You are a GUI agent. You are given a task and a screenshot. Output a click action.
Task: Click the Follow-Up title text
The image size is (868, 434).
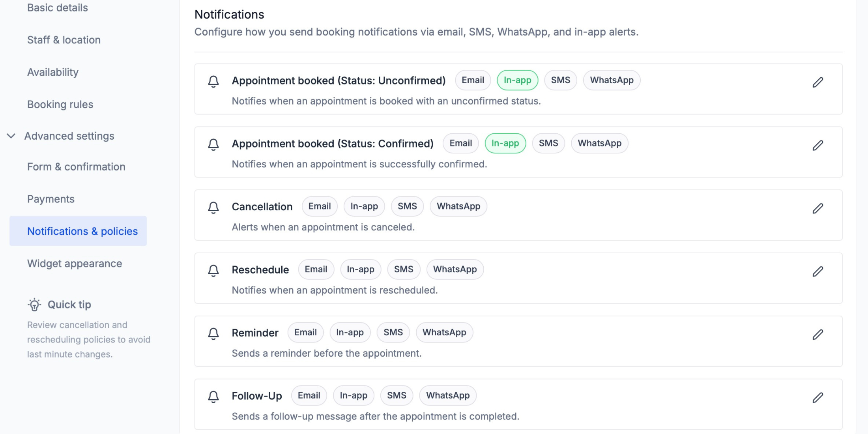click(257, 396)
